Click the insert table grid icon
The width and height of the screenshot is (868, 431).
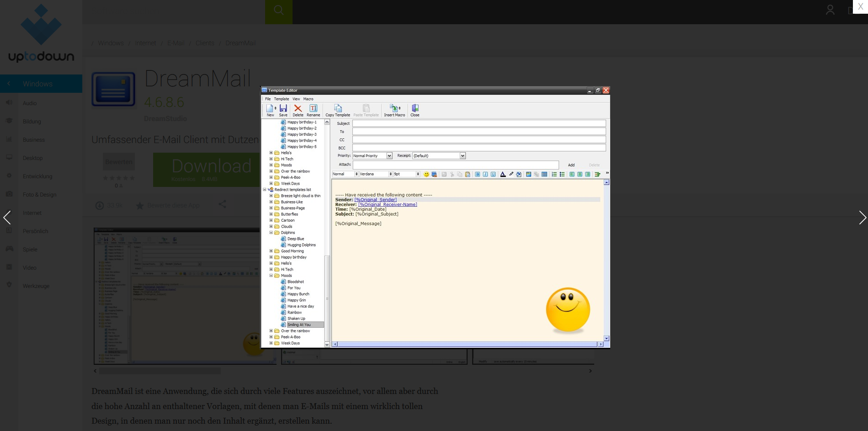tap(544, 174)
